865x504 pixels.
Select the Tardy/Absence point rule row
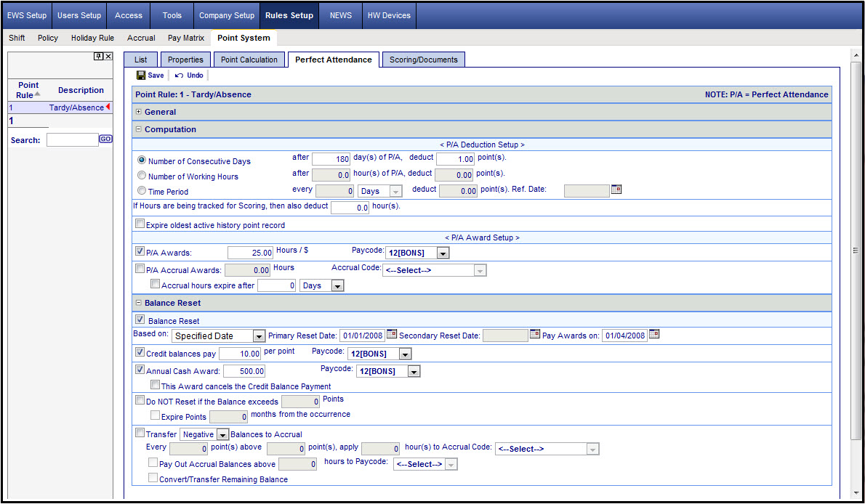60,107
